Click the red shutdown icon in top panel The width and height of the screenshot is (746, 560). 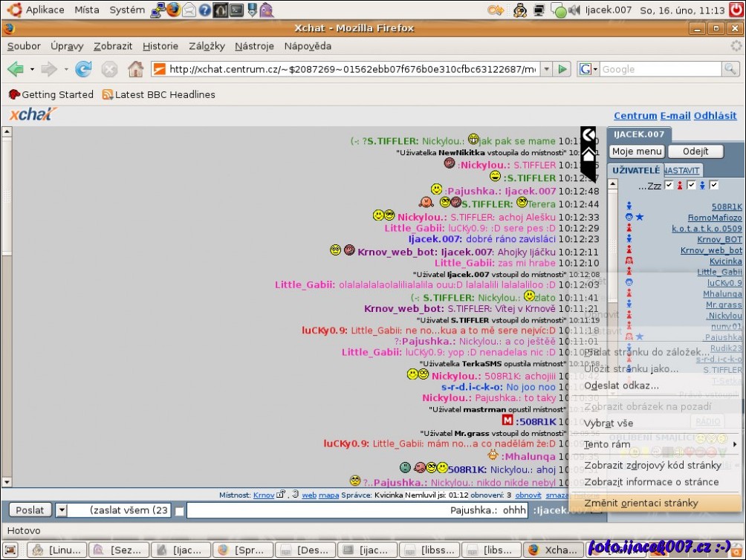(x=735, y=10)
